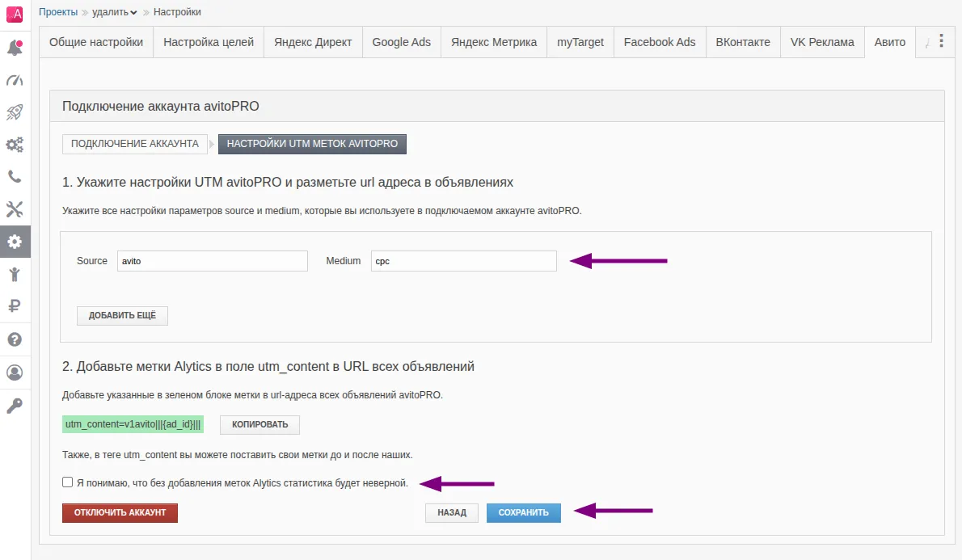
Task: Open the phone calls icon
Action: (x=15, y=177)
